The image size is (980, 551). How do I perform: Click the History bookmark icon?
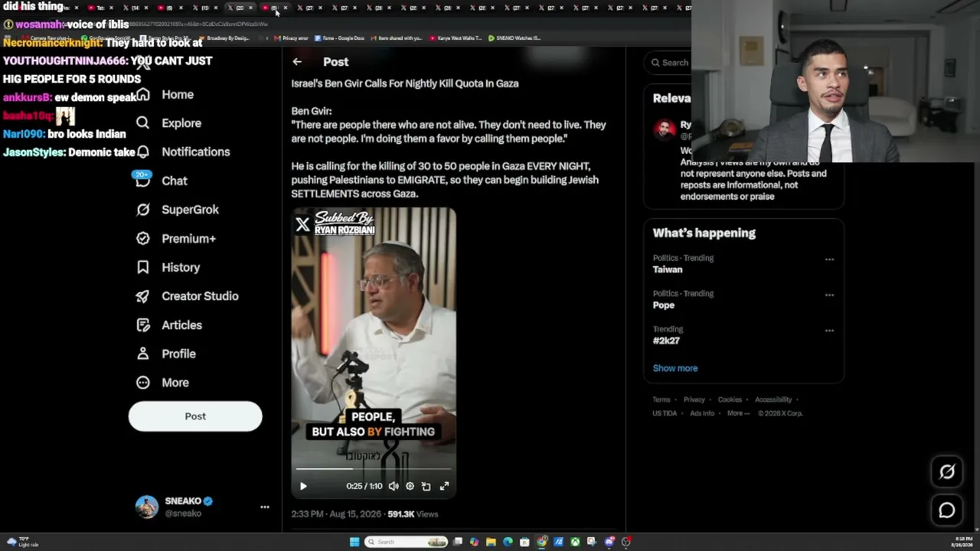click(142, 267)
